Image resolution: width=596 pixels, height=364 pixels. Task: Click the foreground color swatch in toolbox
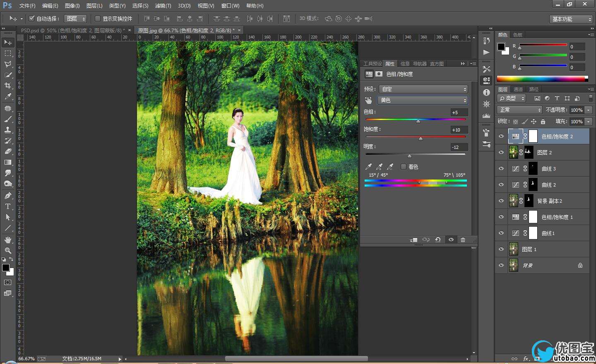6,268
